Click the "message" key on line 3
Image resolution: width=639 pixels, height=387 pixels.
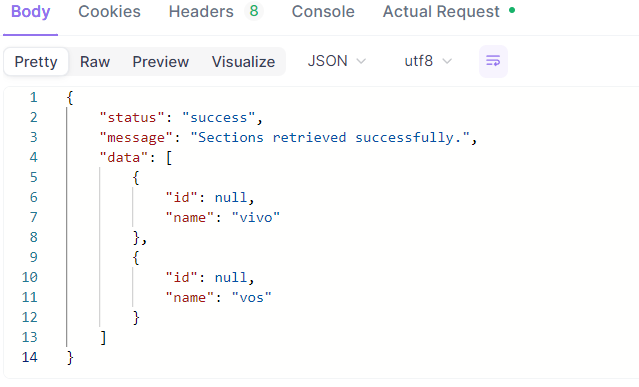[x=136, y=138]
